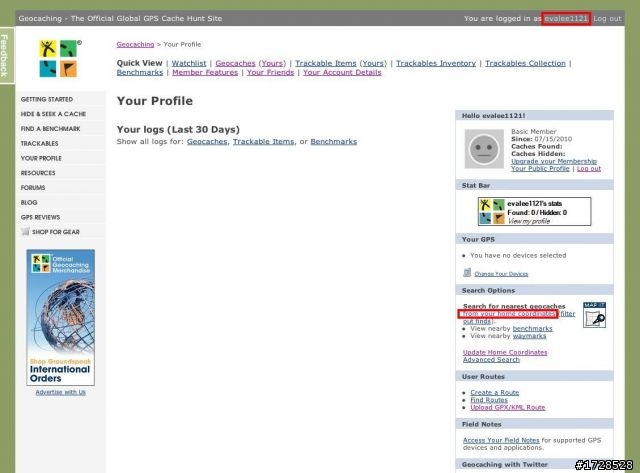Click the Stat Bar geocaching logo
The width and height of the screenshot is (640, 473).
[492, 211]
